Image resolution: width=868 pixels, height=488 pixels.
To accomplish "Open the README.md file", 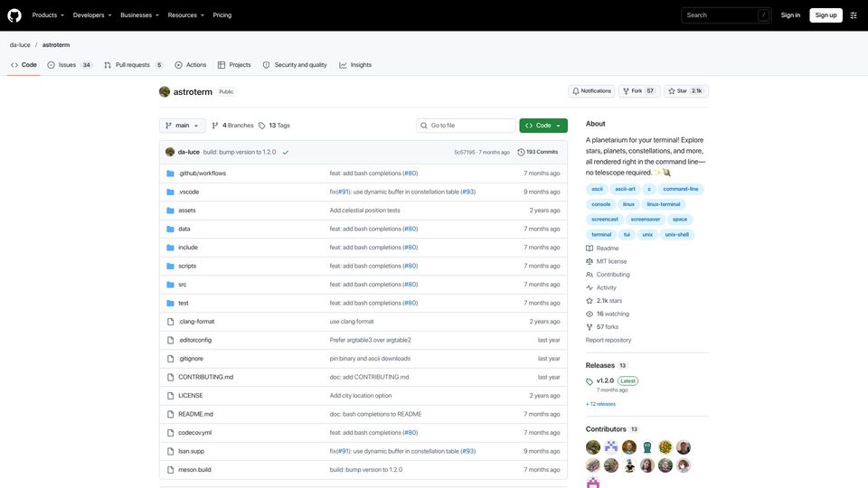I will coord(195,415).
